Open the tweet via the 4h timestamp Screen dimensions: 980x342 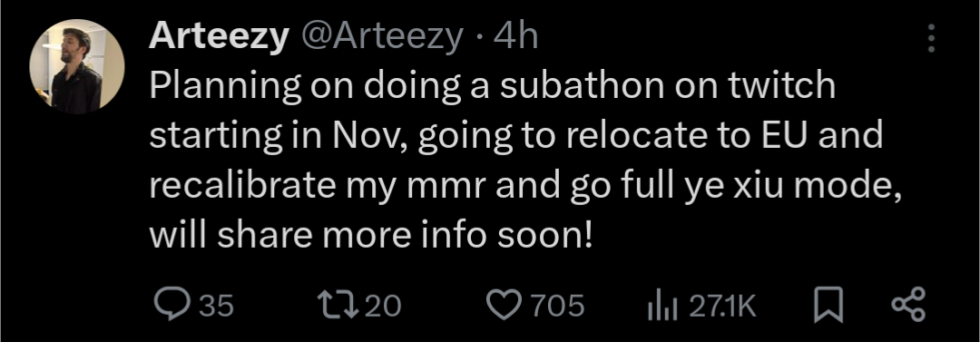[516, 37]
